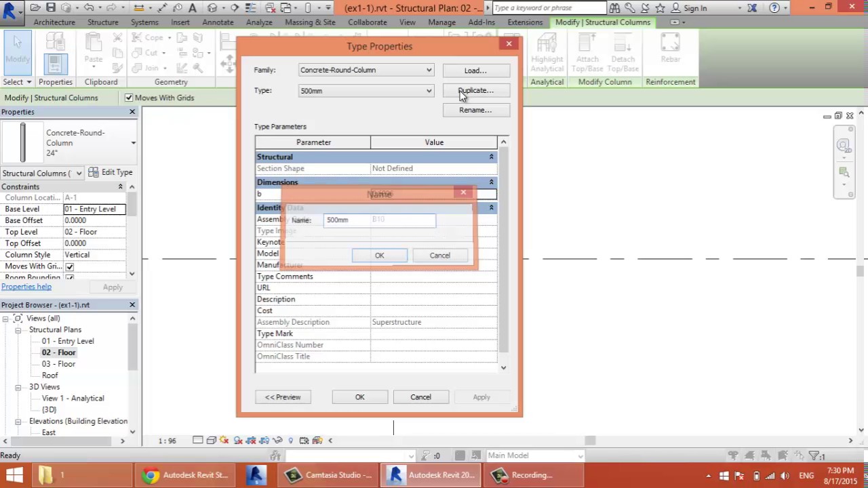
Task: Click the Name text field containing 500mm
Action: tap(380, 220)
